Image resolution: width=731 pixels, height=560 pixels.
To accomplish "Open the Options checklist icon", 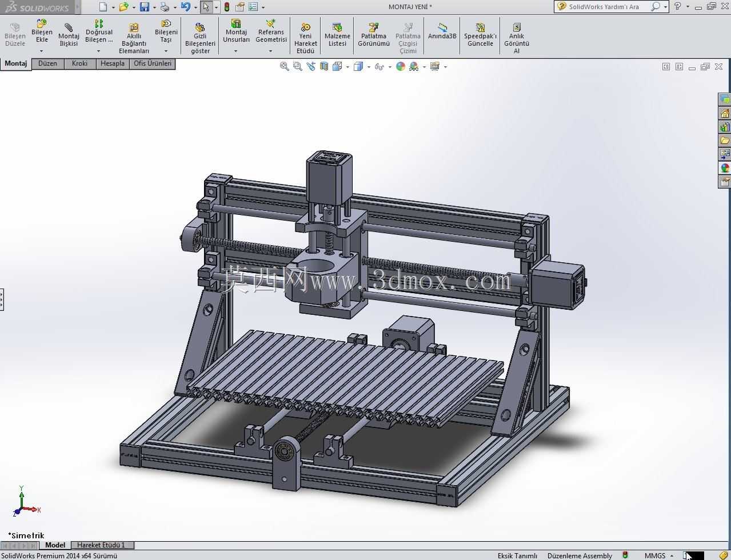I will 253,7.
